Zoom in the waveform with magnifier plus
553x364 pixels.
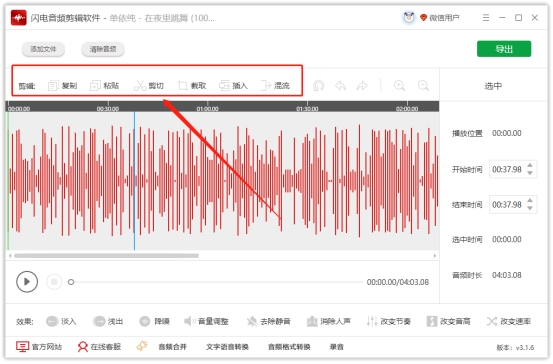point(399,85)
